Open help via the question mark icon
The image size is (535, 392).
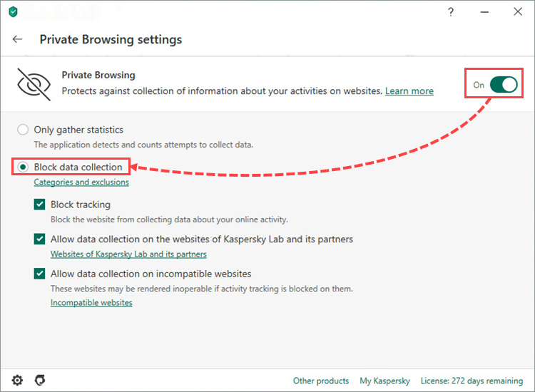coord(451,12)
